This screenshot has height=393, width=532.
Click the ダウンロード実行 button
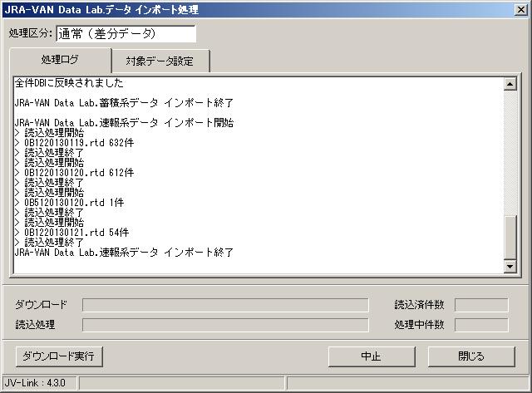click(x=59, y=356)
